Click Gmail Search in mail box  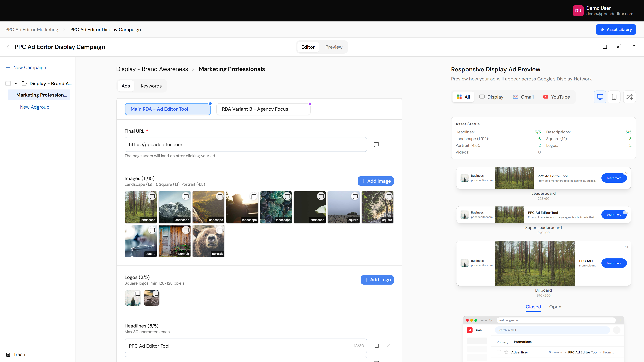click(x=552, y=330)
